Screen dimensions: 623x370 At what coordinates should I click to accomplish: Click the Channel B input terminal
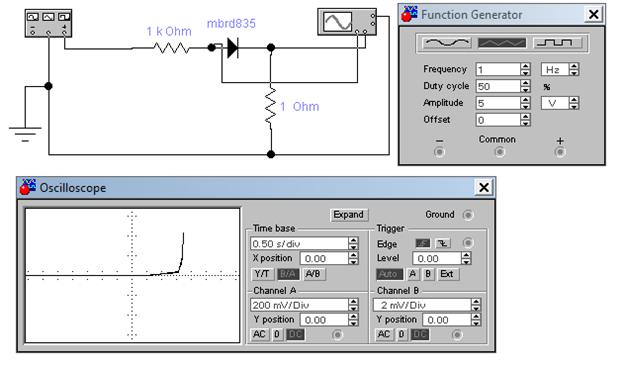pyautogui.click(x=457, y=335)
